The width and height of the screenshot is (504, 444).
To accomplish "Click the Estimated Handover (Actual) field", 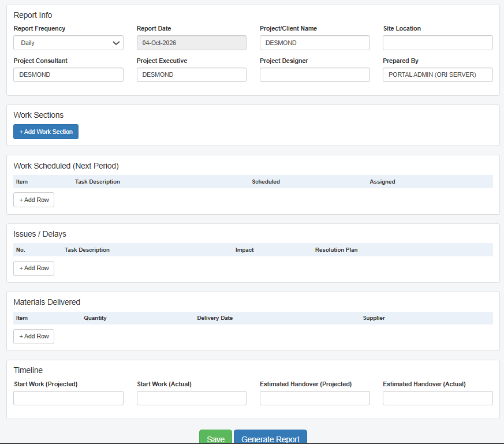I will (438, 398).
